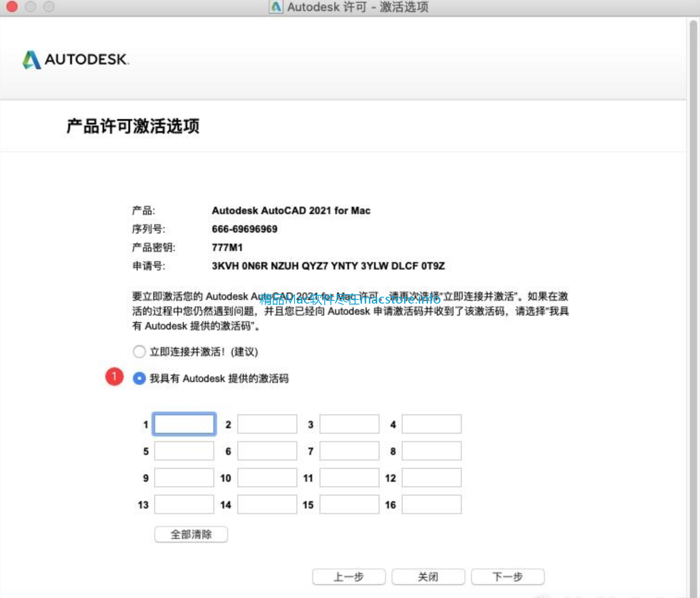Clear all codes with 全部清除 button
The image size is (700, 598).
pos(191,534)
